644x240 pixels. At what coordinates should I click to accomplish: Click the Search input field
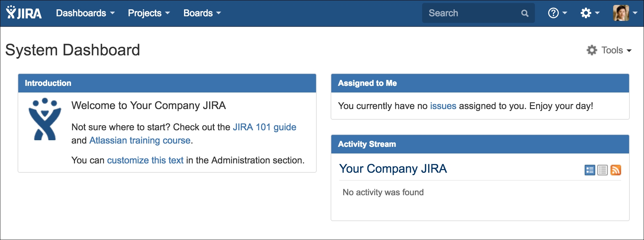tap(478, 13)
